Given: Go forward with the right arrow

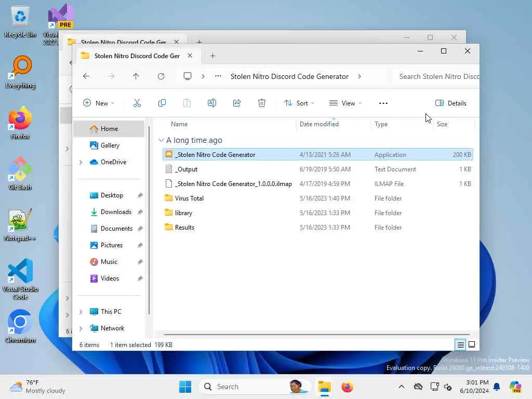Looking at the screenshot, I should [111, 76].
